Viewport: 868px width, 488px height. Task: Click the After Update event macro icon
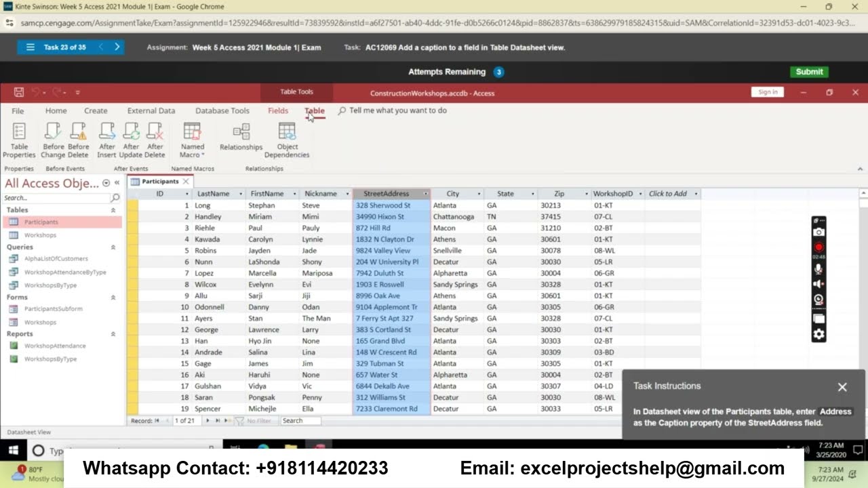(x=131, y=141)
